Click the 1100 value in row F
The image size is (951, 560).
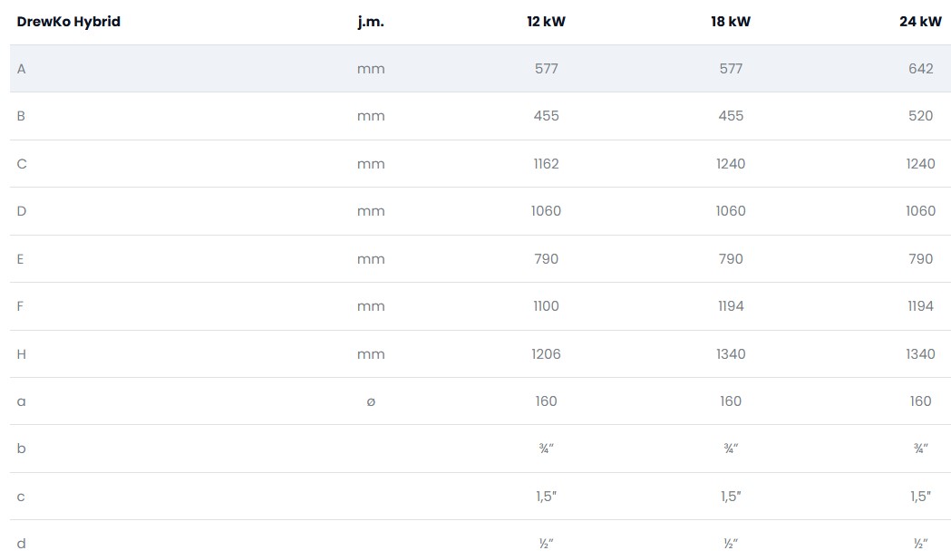[546, 306]
